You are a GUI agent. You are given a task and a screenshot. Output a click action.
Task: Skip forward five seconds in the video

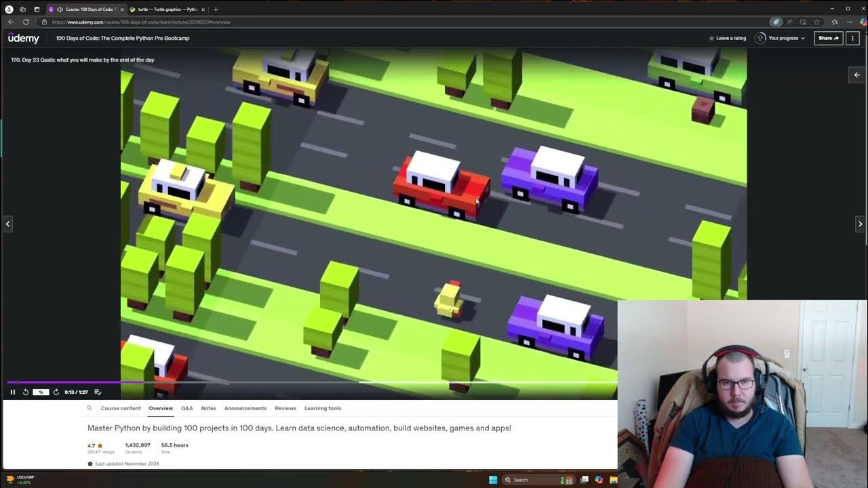coord(56,392)
